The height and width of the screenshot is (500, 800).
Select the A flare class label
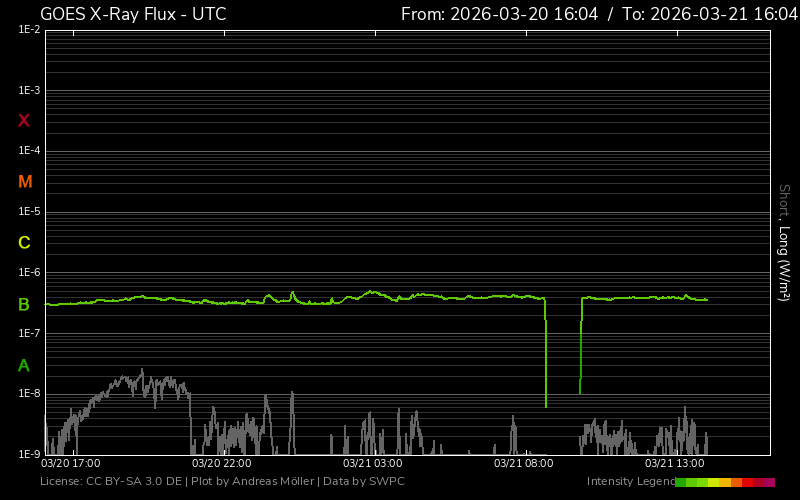(x=24, y=366)
